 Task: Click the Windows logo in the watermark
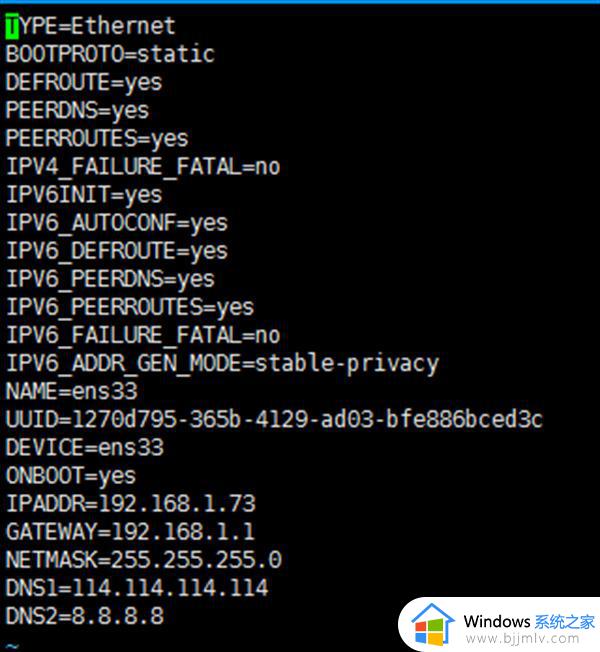tap(434, 622)
